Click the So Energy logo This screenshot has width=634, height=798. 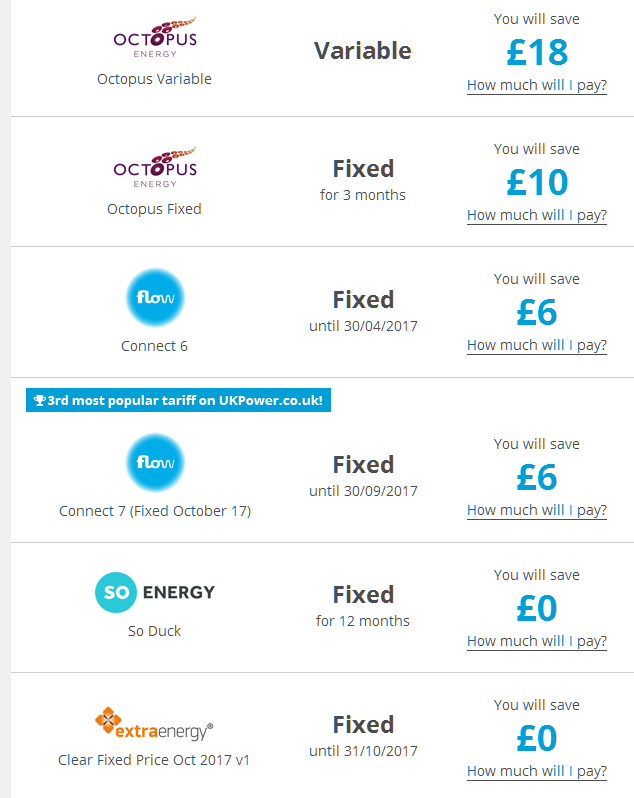click(154, 592)
